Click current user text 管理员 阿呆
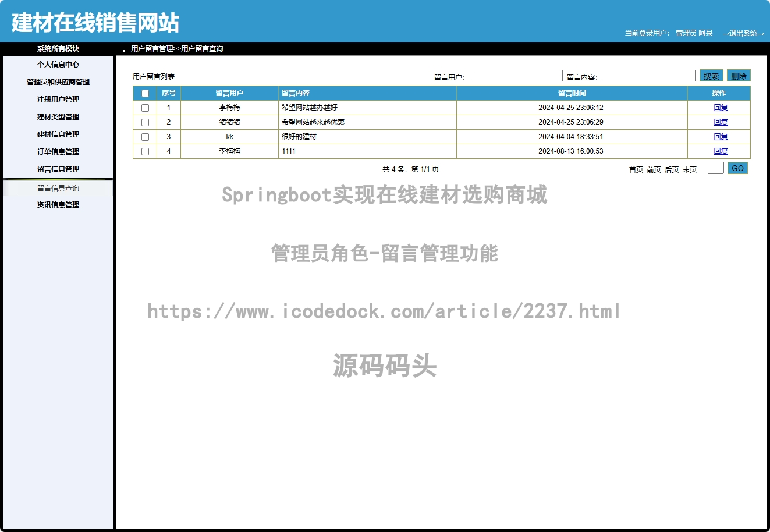770x532 pixels. click(x=694, y=33)
